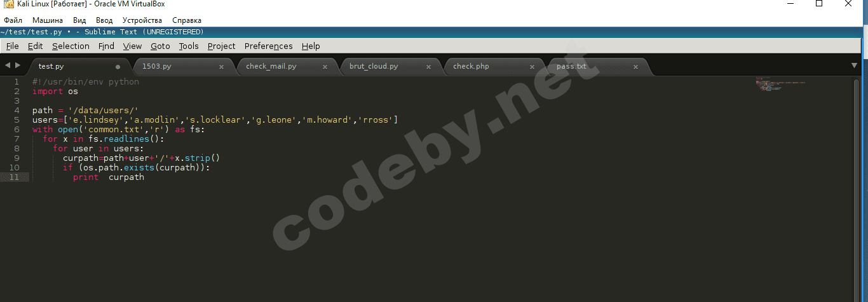This screenshot has width=868, height=302.
Task: Close the pass.txt tab
Action: click(635, 67)
